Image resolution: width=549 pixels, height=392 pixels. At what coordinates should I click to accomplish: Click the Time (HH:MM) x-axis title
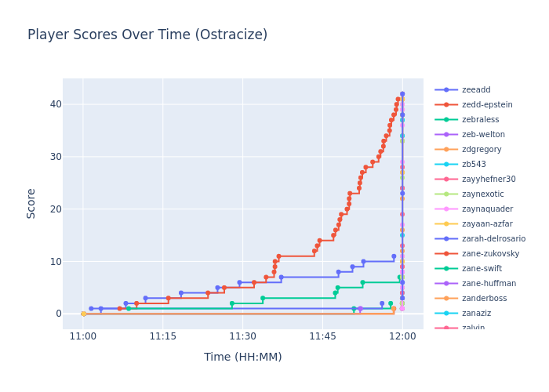(242, 358)
